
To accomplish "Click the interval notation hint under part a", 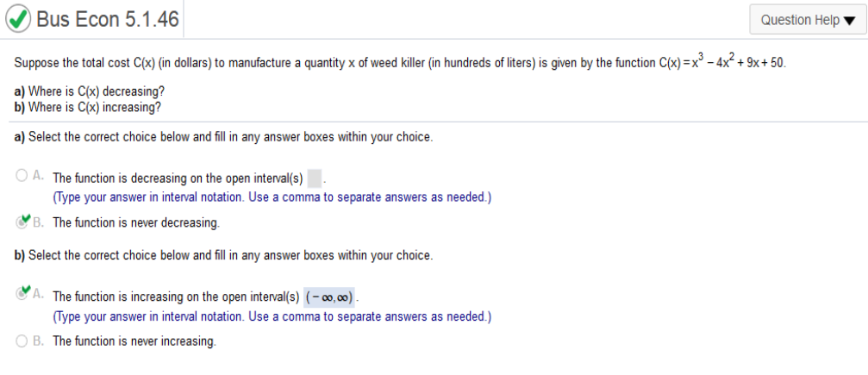I will 272,197.
